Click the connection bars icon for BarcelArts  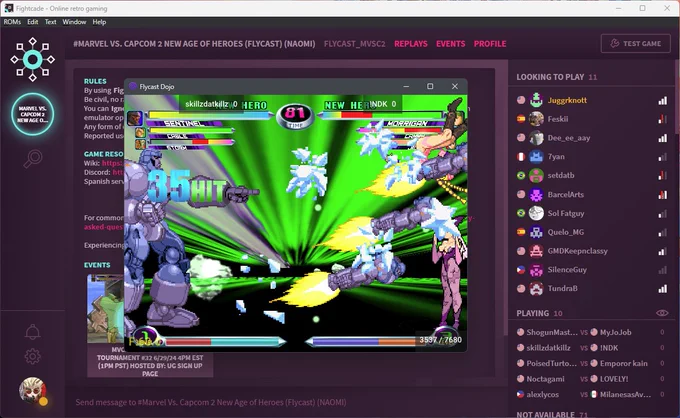(x=663, y=195)
